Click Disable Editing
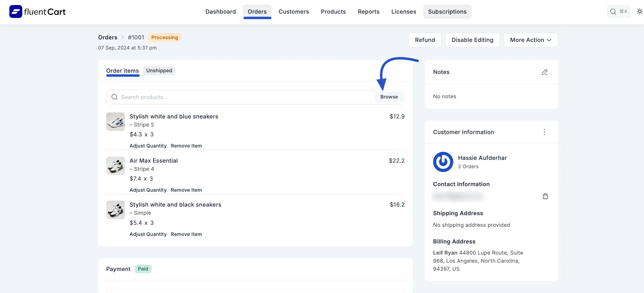Screen dimensions: 644x293 (x=472, y=40)
